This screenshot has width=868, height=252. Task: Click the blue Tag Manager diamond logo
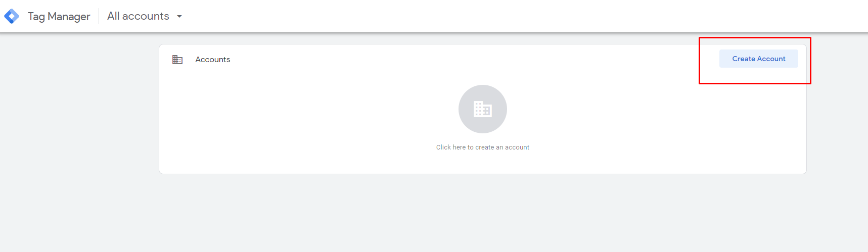tap(12, 16)
